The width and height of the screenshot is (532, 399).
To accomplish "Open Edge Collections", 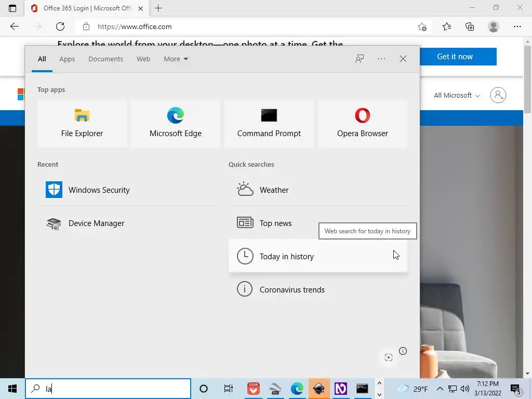I will (x=470, y=26).
